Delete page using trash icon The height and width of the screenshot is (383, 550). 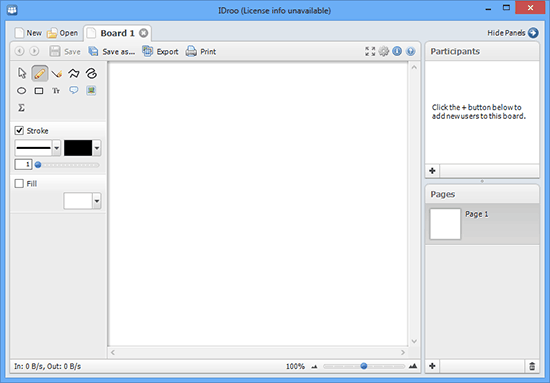click(x=532, y=366)
